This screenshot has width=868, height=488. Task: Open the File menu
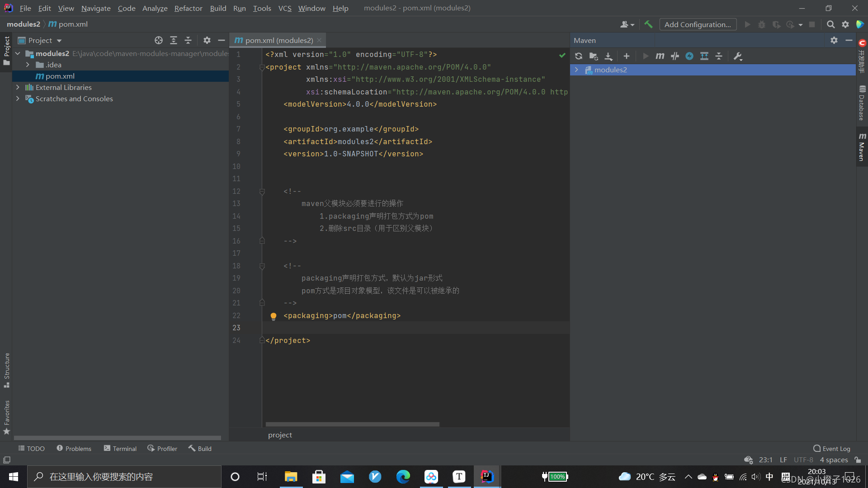[x=25, y=8]
